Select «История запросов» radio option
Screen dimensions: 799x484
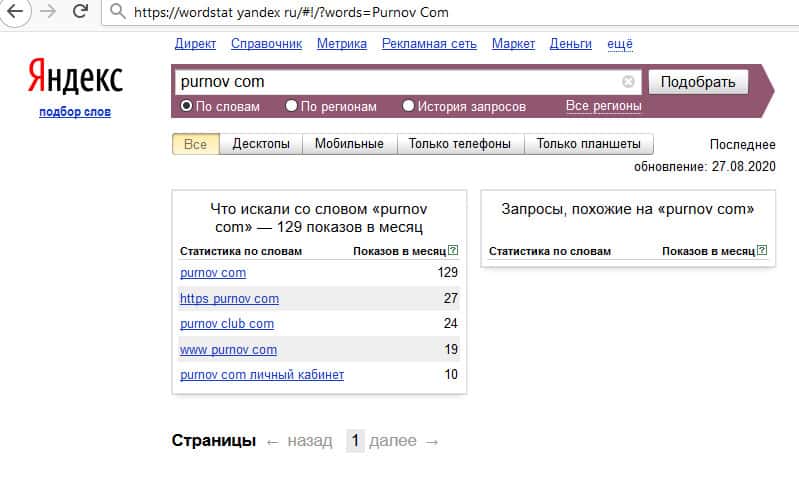[x=408, y=106]
